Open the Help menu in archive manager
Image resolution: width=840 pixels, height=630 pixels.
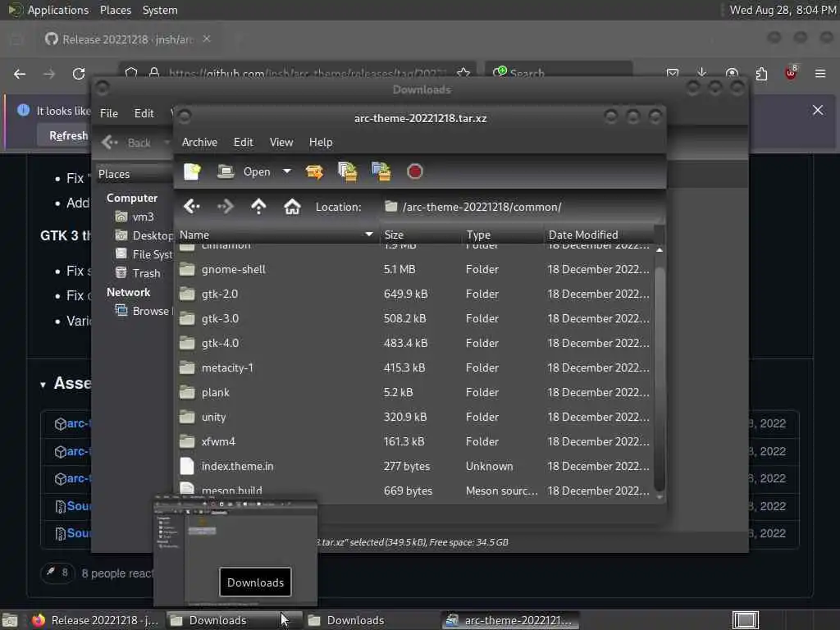coord(321,142)
